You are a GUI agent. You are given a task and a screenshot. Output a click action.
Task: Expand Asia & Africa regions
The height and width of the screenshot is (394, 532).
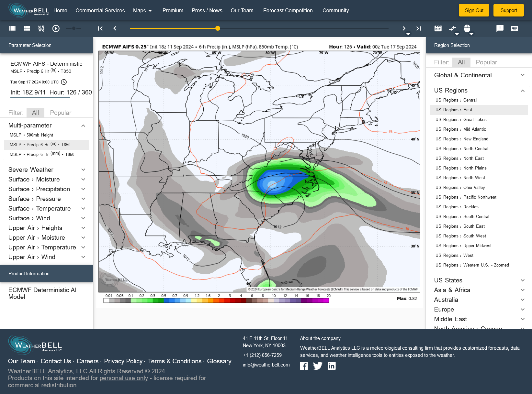tap(479, 290)
